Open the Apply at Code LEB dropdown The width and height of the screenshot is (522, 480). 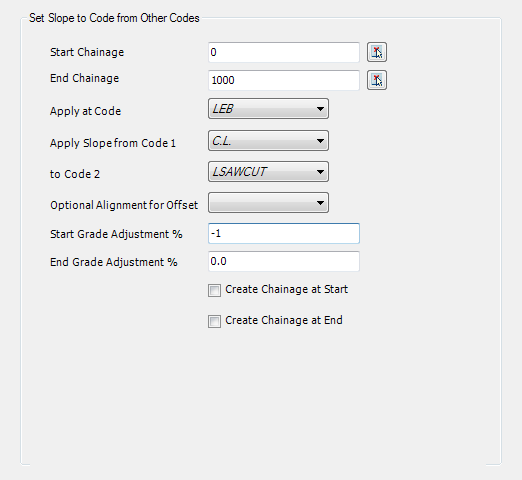coord(268,109)
